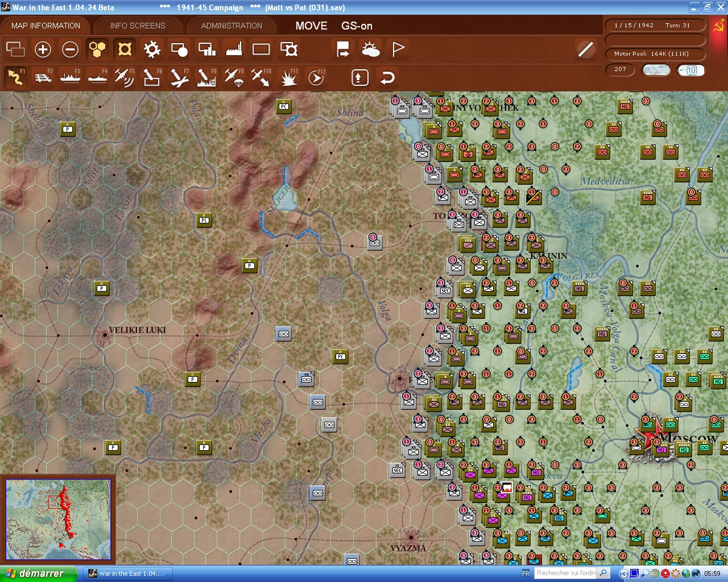Viewport: 728px width, 582px height.
Task: Click the overlapping windows icon in the toolbar
Action: pyautogui.click(x=15, y=49)
